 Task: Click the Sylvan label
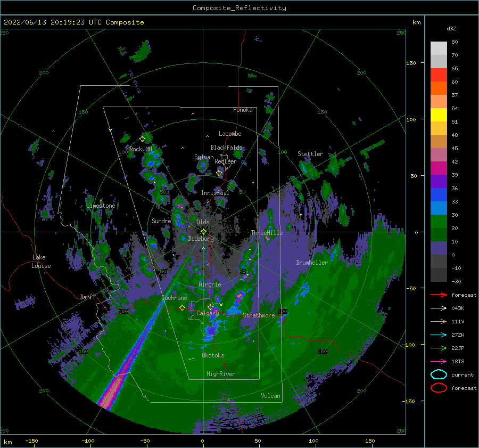click(204, 157)
